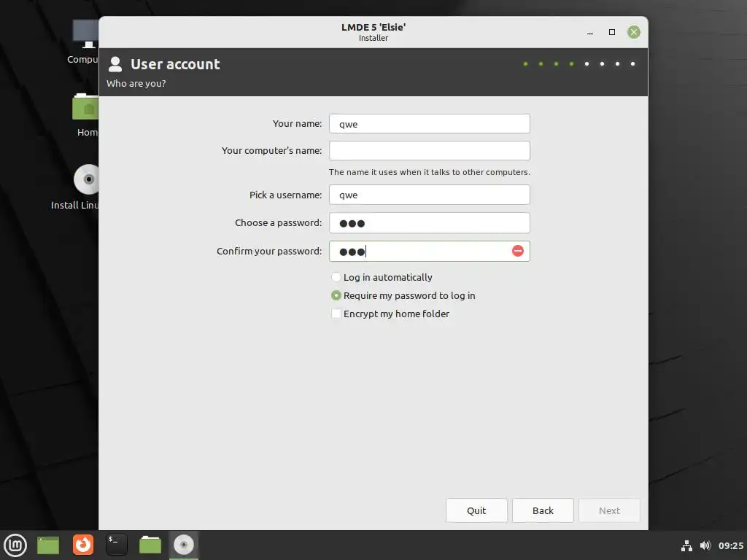Click the Choose a password field
Viewport: 747px width, 560px height.
click(x=429, y=223)
